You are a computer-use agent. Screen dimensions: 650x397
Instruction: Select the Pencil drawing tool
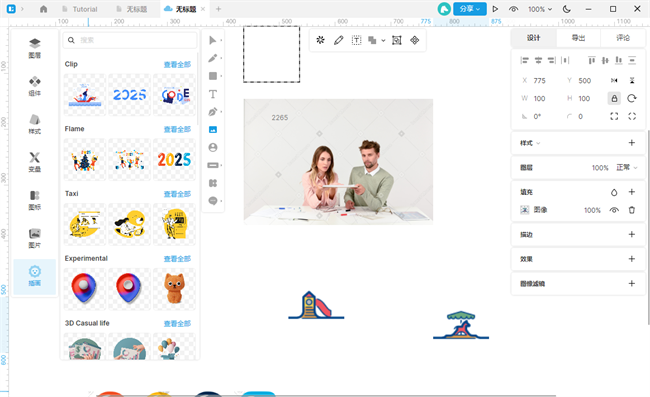pyautogui.click(x=213, y=58)
